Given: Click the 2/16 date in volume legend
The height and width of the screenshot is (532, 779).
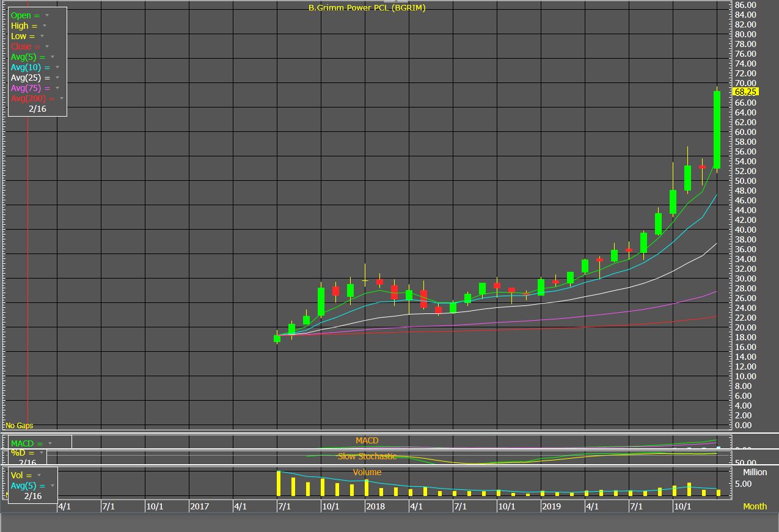Looking at the screenshot, I should pyautogui.click(x=34, y=496).
